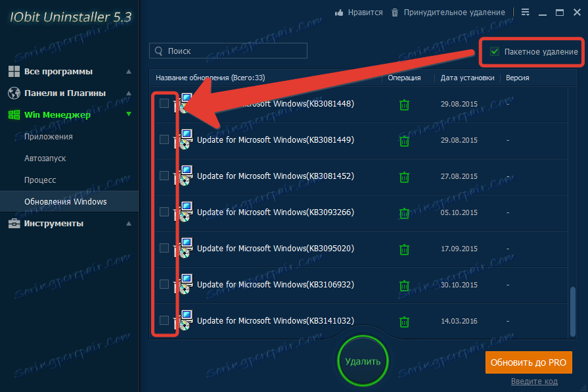Screen dimensions: 588x392
Task: Click date 27.08.2015
Action: point(459,176)
